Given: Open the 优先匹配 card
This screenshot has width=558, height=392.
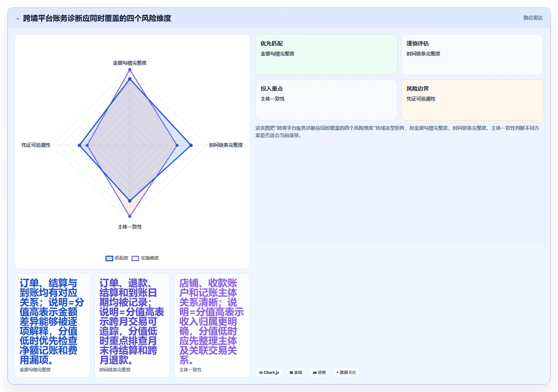Looking at the screenshot, I should click(326, 55).
